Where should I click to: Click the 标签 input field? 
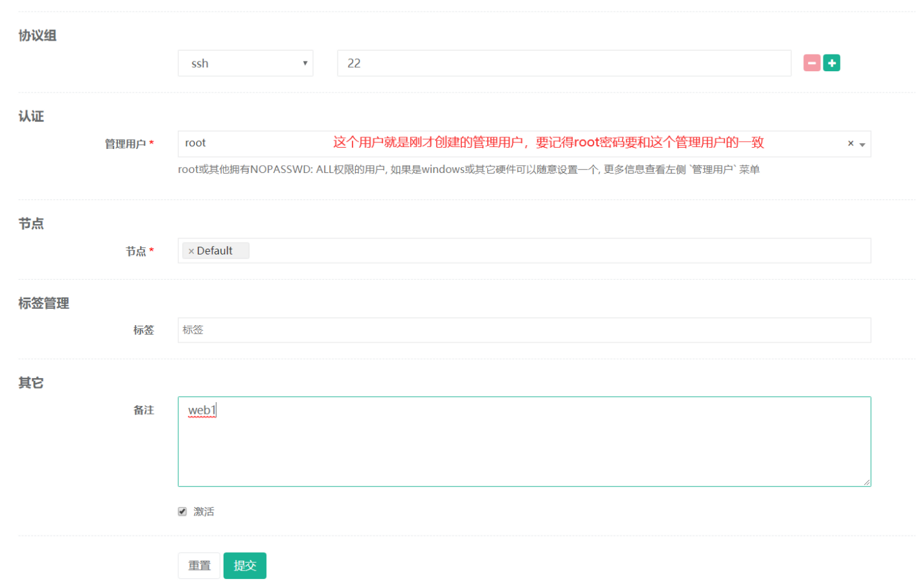coord(524,330)
